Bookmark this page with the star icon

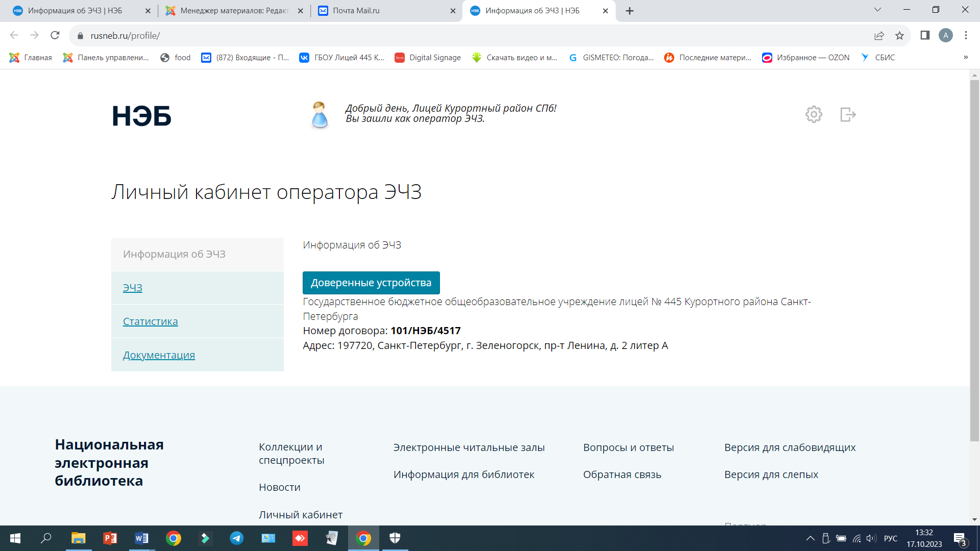pos(899,35)
